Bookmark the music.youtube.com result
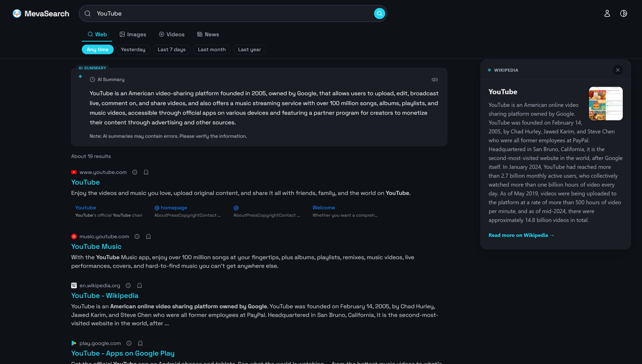 click(148, 237)
